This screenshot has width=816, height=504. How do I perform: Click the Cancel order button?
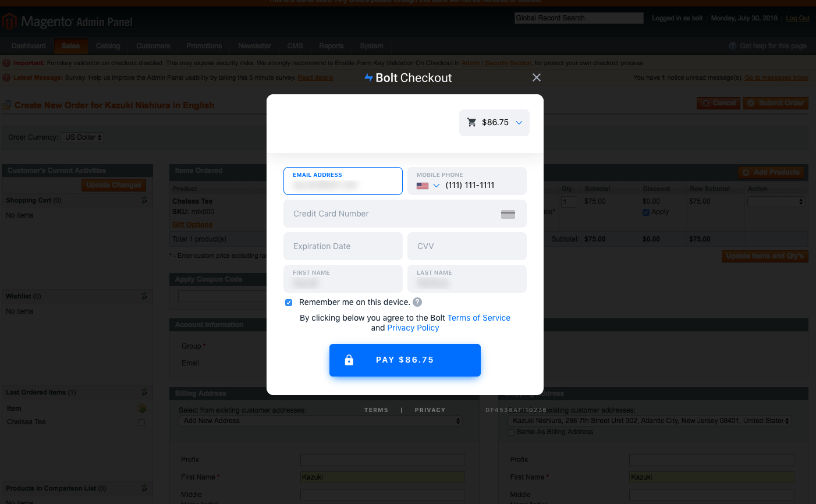pyautogui.click(x=718, y=103)
